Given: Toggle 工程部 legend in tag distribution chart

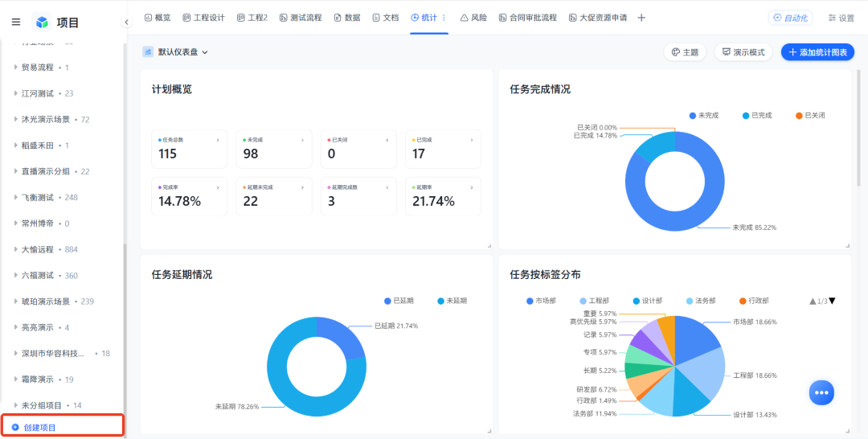Looking at the screenshot, I should pos(594,302).
